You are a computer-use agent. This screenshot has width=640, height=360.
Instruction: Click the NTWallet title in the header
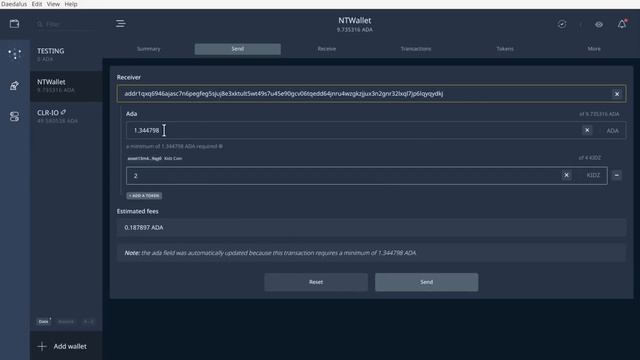point(355,20)
